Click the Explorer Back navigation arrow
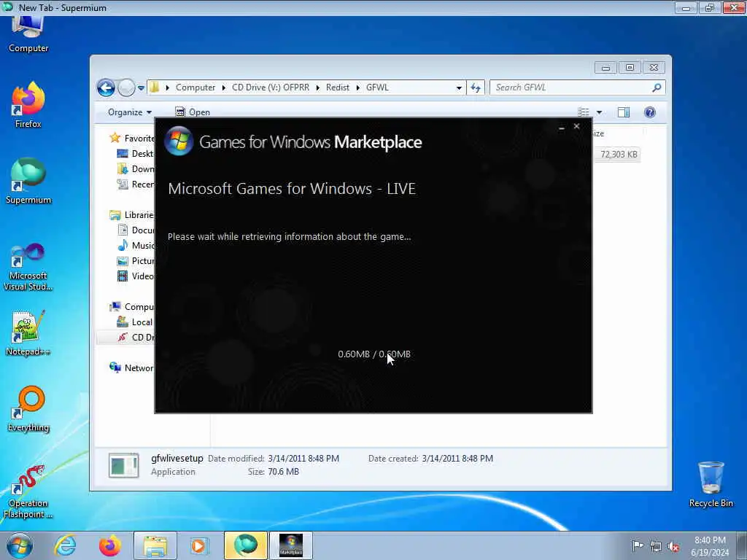 pos(106,87)
